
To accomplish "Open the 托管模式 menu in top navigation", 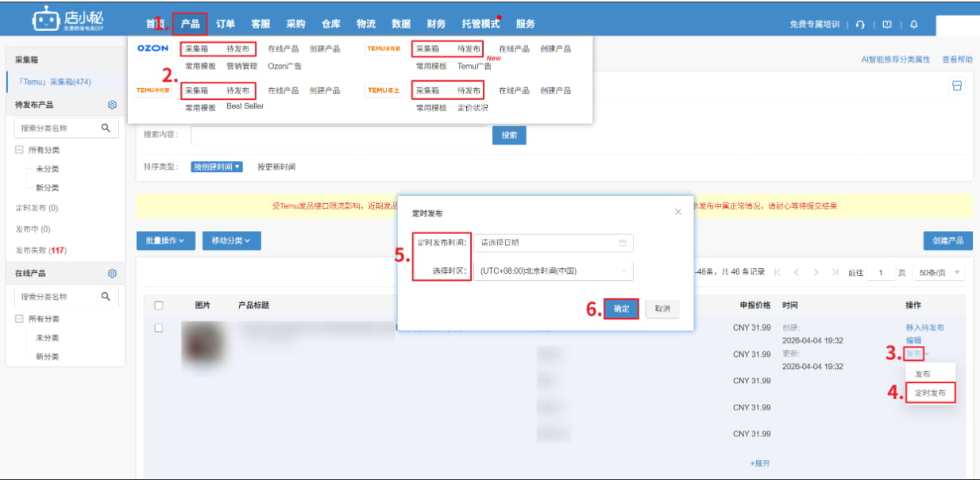I will tap(480, 24).
